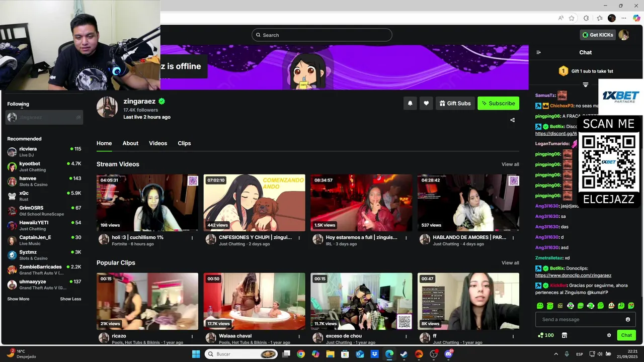Collapse the chat panel with arrow icon
Viewport: 644px width, 362px height.
[538, 52]
